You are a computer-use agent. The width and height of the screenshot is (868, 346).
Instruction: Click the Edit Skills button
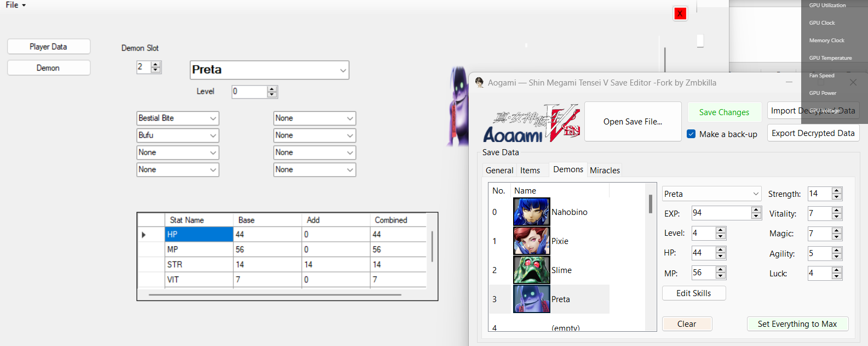pyautogui.click(x=694, y=293)
